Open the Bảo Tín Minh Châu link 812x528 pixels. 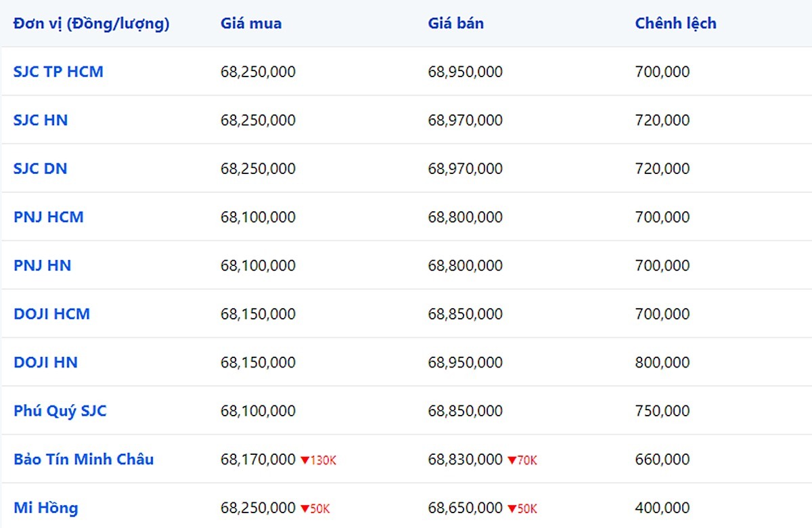83,459
